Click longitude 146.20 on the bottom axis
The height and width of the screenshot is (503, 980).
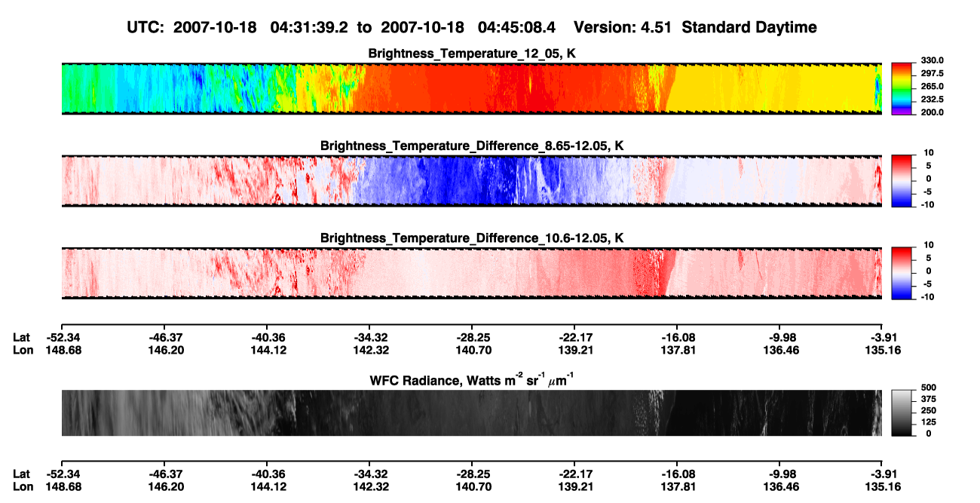pos(166,486)
